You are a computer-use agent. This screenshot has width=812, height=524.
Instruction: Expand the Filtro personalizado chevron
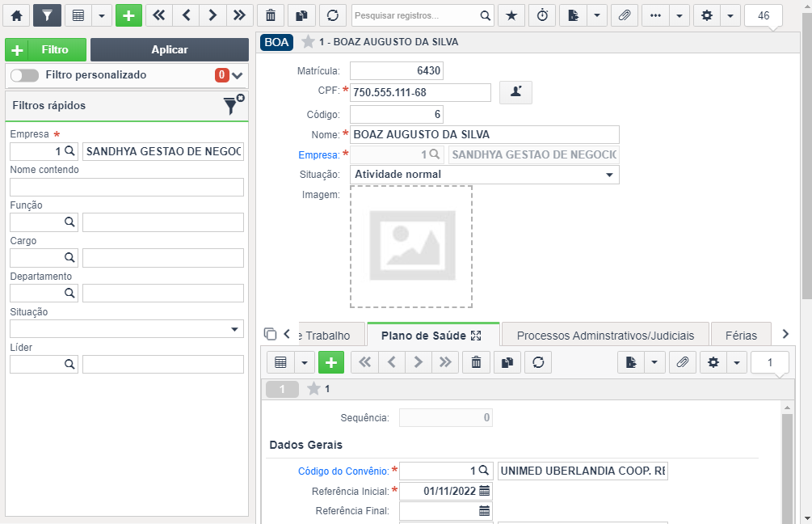click(238, 76)
